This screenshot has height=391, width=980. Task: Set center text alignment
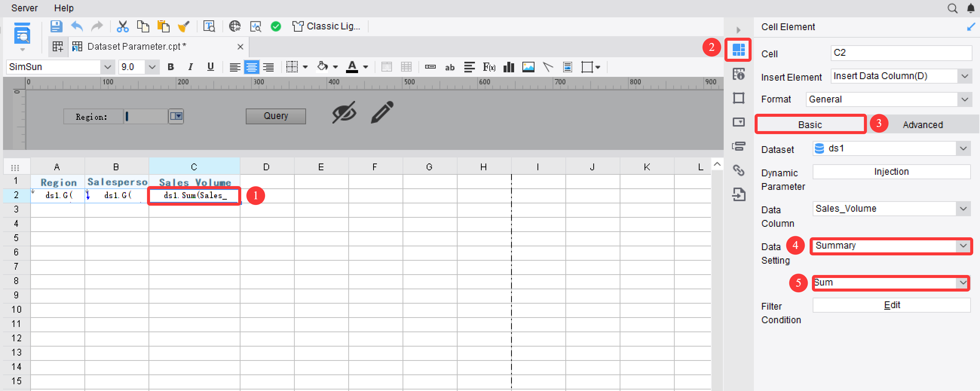[251, 67]
